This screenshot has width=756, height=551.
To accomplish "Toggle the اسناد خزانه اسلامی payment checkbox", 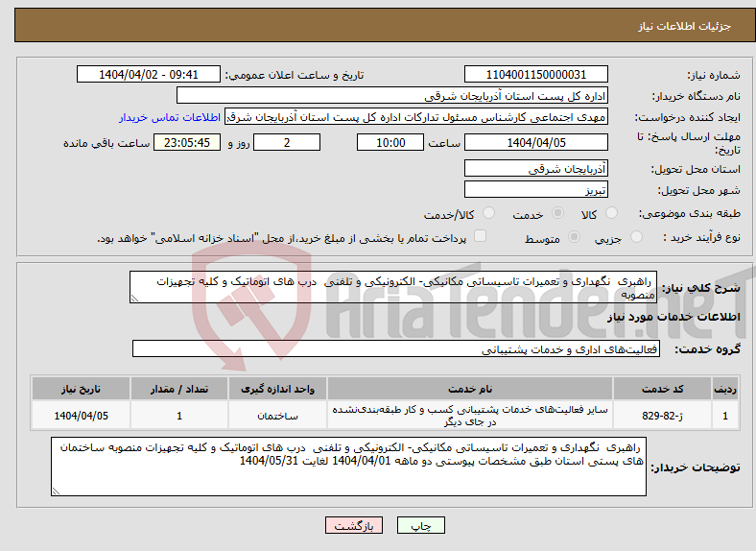I will (x=481, y=235).
